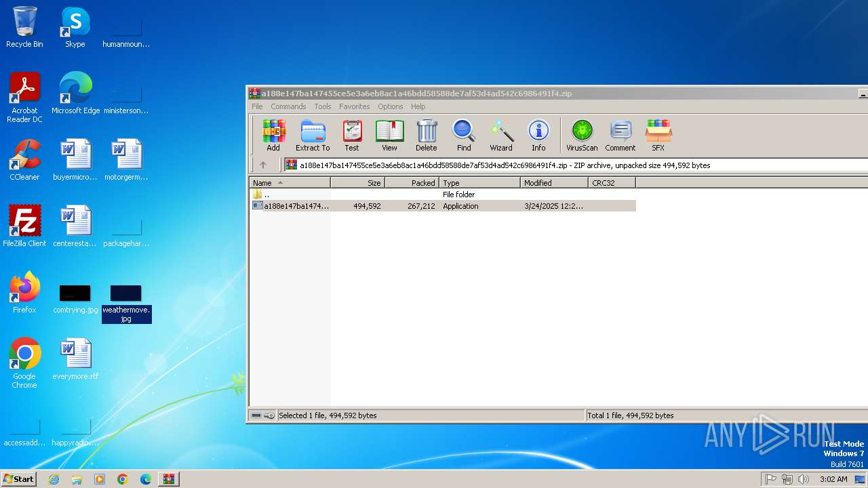This screenshot has height=488, width=868.
Task: Sort by the Type column header
Action: tap(480, 183)
